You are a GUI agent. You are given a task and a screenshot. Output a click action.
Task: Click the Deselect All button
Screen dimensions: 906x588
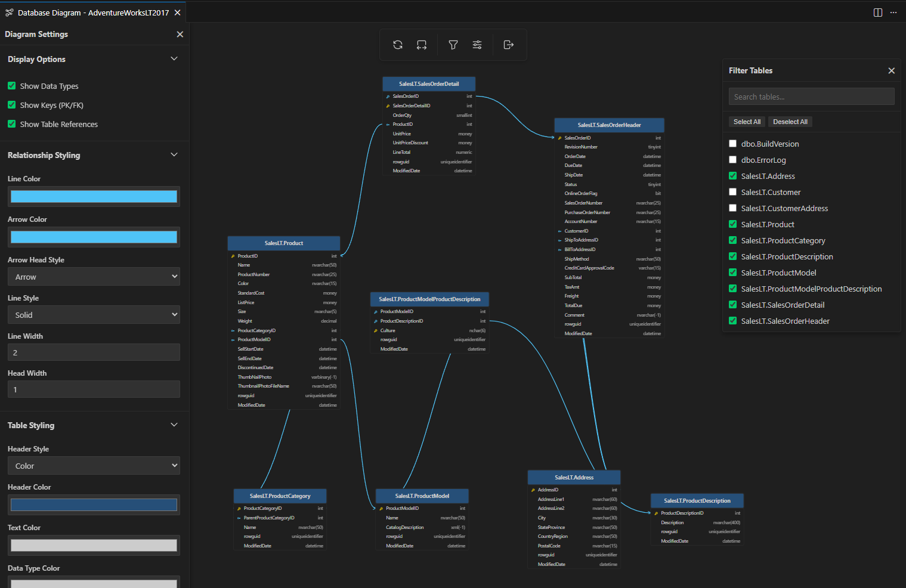point(790,122)
